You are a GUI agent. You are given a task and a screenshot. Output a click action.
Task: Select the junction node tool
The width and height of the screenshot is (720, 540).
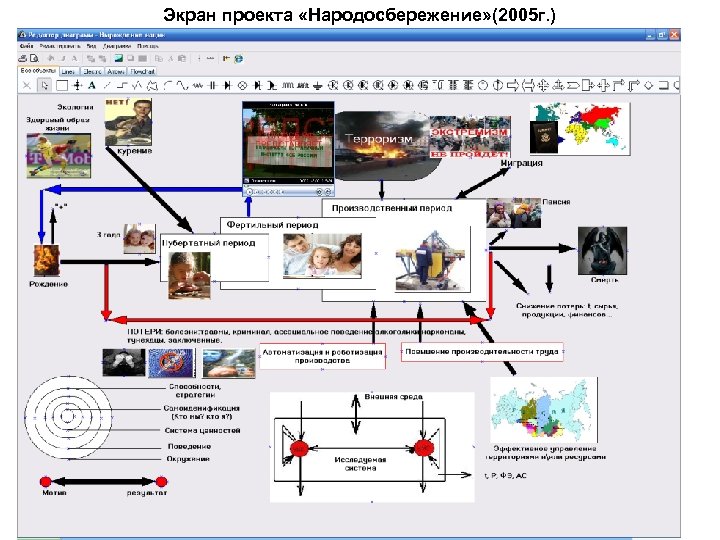tap(78, 85)
